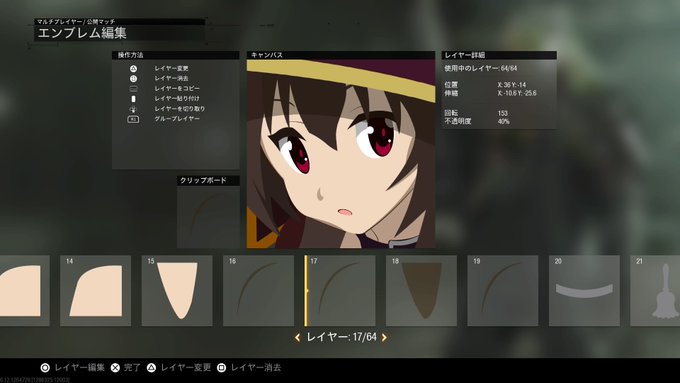Click the レイヤー消去 text in 操作方法 panel
The image size is (680, 383).
tap(171, 79)
